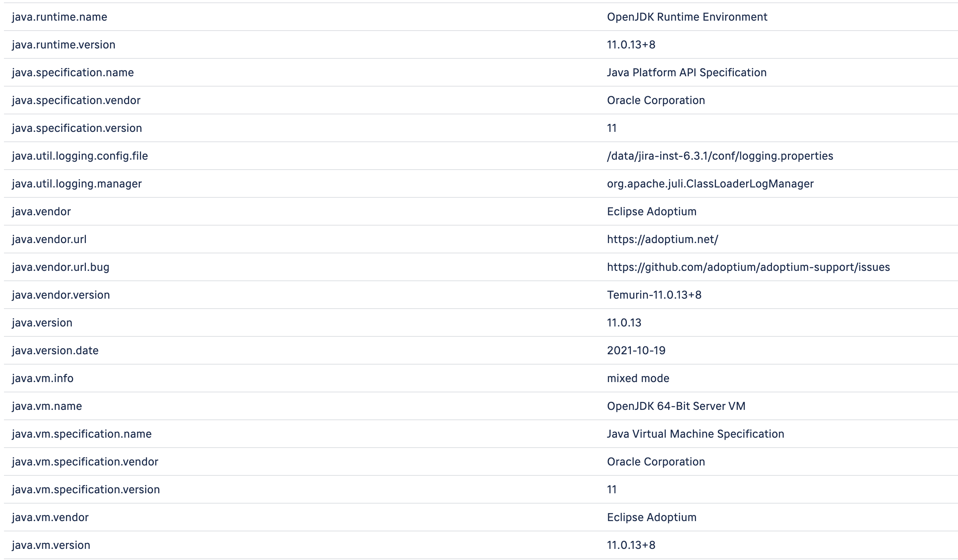Select the java.vm.specification.vendor key
958x560 pixels.
tap(85, 462)
